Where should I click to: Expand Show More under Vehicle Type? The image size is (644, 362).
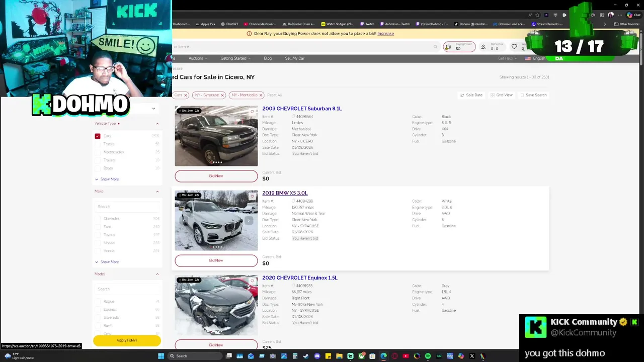click(x=107, y=179)
